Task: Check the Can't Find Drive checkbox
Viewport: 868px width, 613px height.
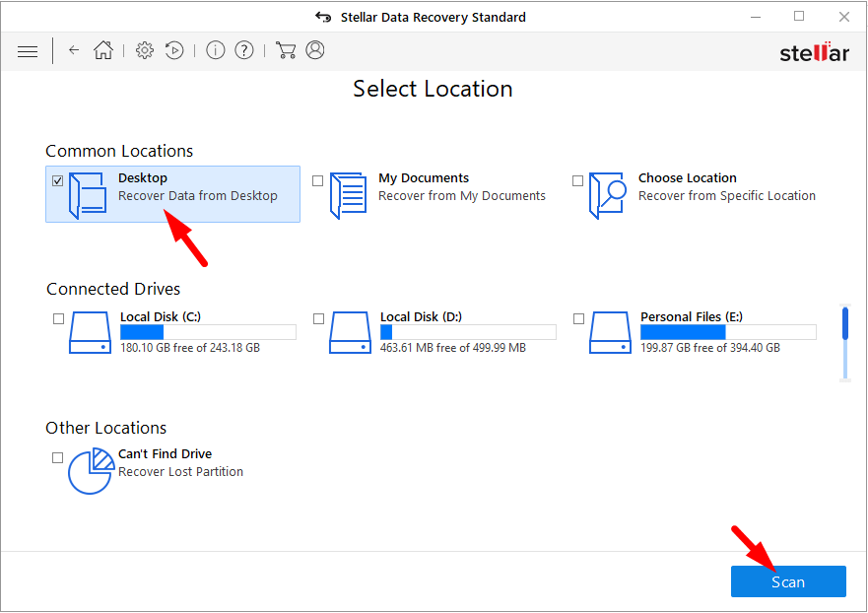Action: pyautogui.click(x=57, y=458)
